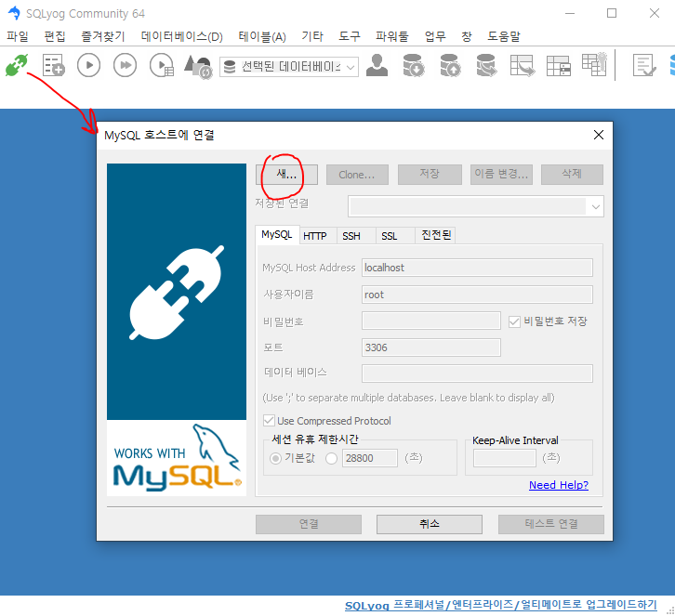This screenshot has width=675, height=616.
Task: Click the query builder grid icon
Action: point(594,64)
